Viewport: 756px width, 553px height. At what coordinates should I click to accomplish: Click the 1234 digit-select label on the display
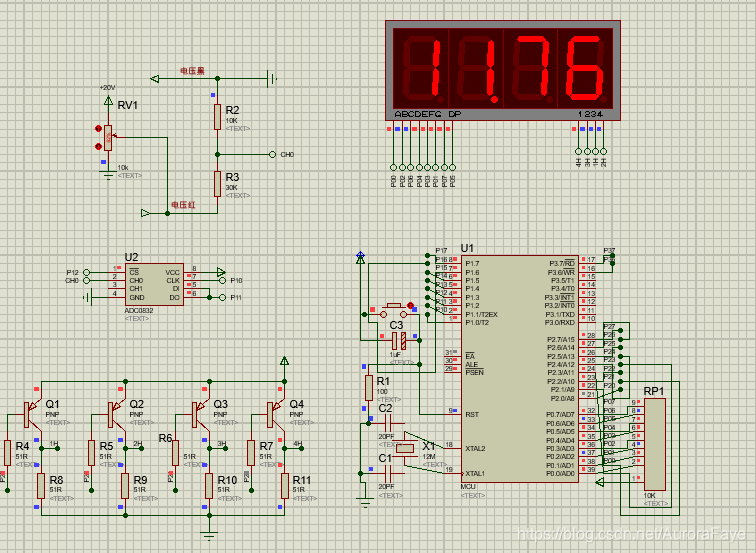pyautogui.click(x=590, y=114)
